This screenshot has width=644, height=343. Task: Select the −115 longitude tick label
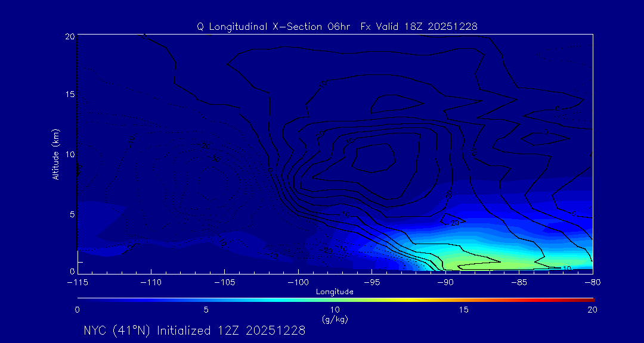click(x=77, y=283)
